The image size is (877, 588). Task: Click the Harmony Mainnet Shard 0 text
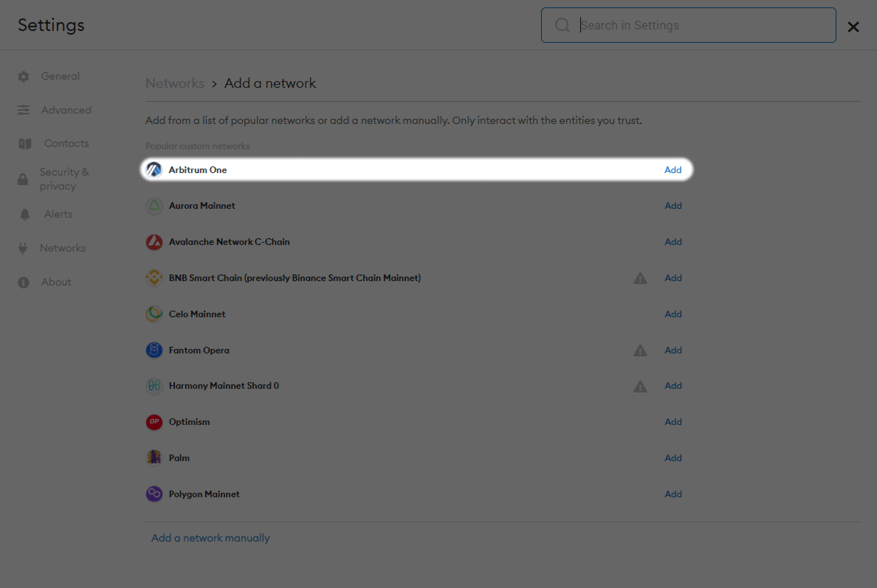[224, 386]
